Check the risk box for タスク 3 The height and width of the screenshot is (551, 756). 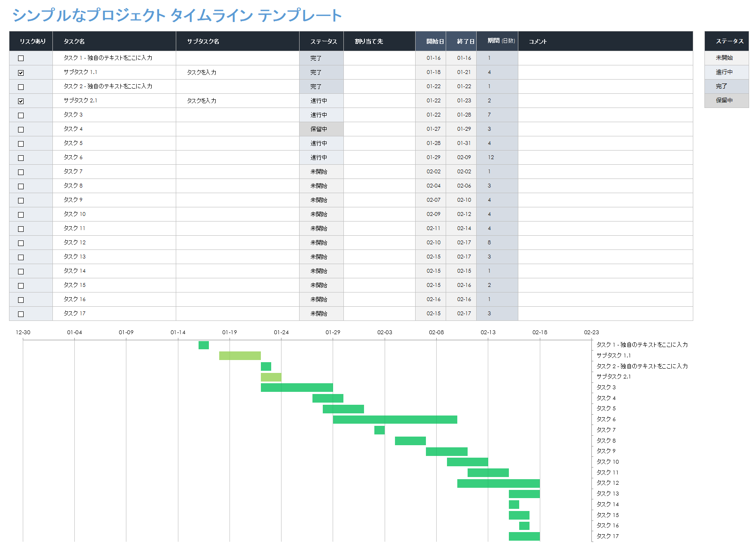click(x=21, y=115)
